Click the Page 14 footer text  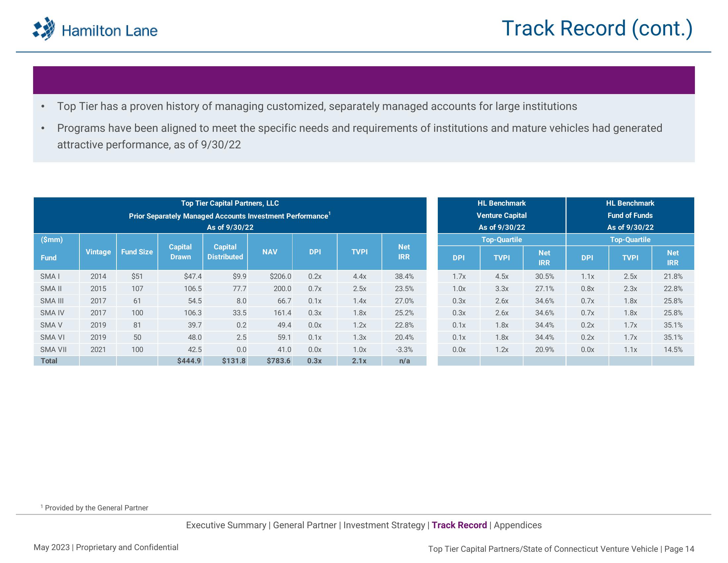[679, 549]
